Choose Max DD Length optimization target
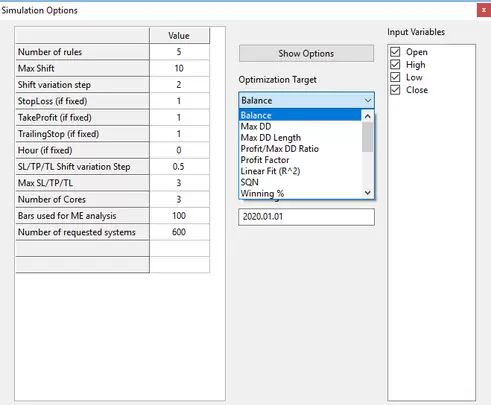 click(271, 138)
